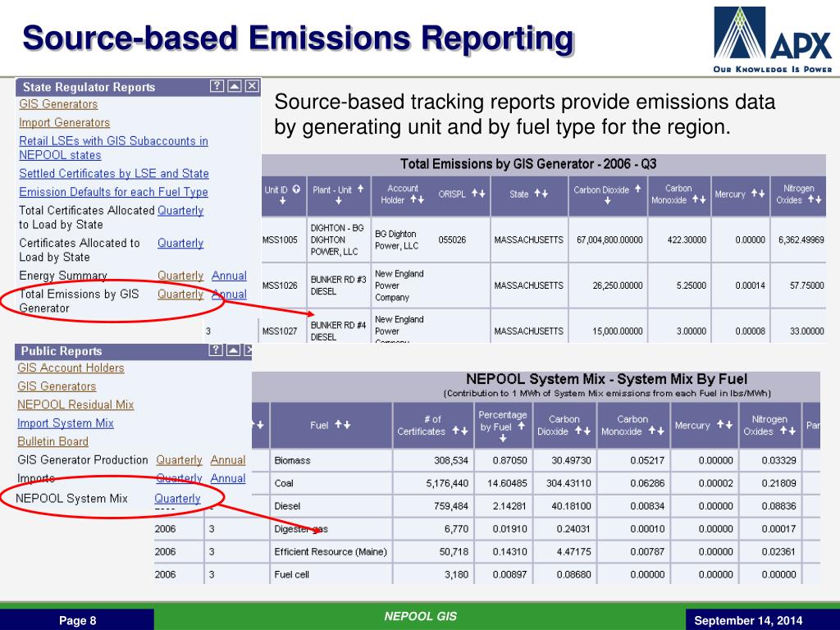Click sort arrows on ORISPL column header
Viewport: 840px width, 630px height.
coord(478,194)
